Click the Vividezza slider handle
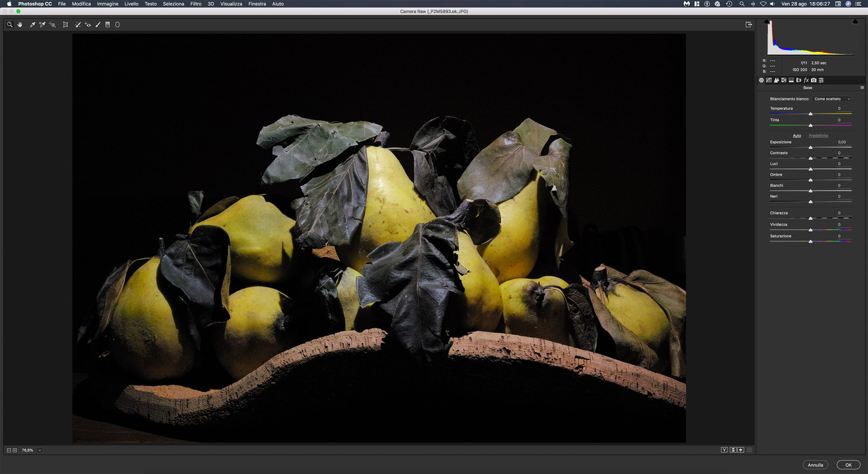The image size is (868, 474). (x=810, y=229)
